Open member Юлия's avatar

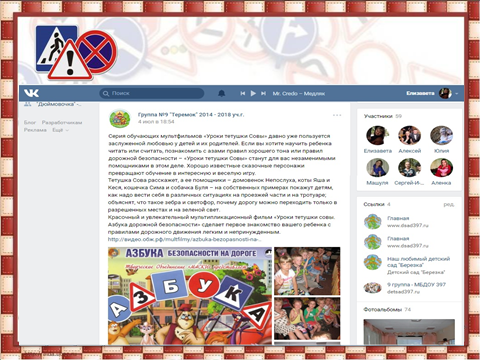(x=441, y=135)
